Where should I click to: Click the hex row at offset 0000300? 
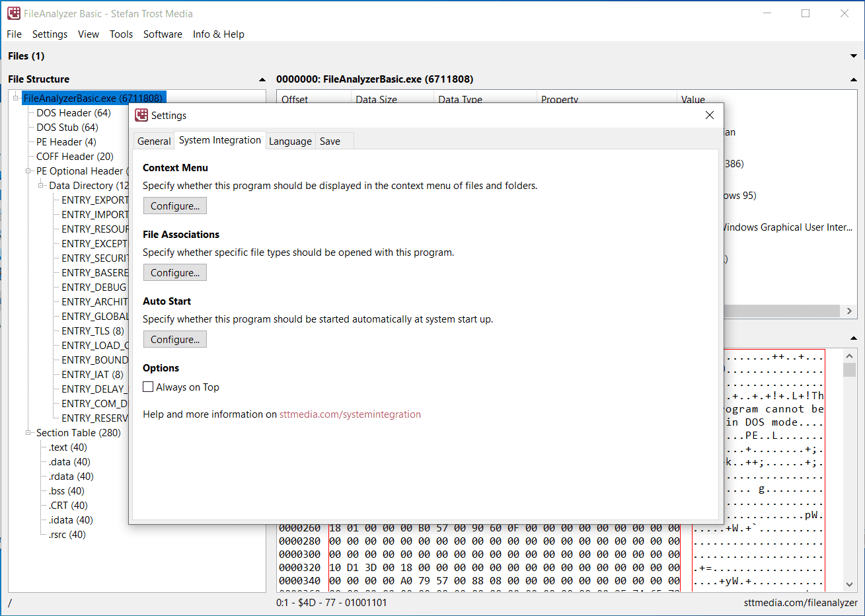tap(479, 555)
